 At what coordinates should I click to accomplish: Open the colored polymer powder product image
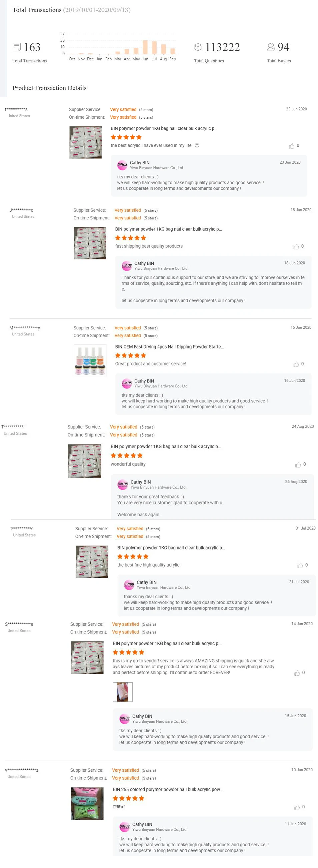coord(87,804)
